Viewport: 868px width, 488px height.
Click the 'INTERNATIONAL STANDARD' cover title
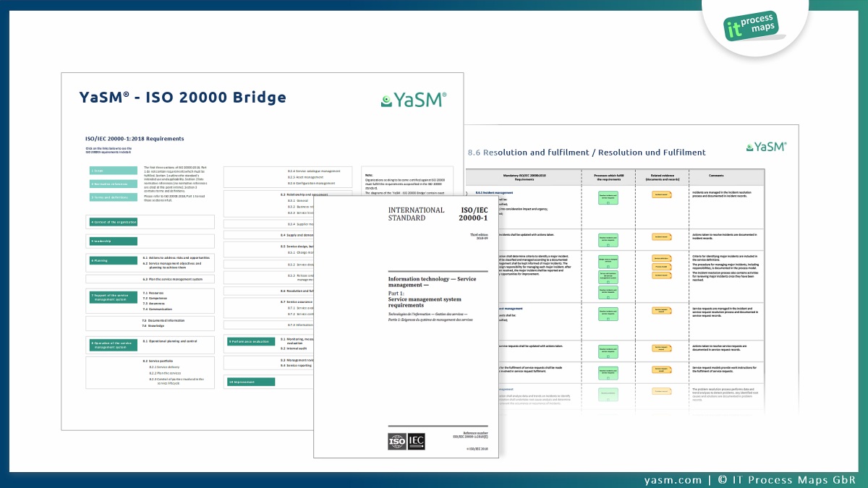(x=416, y=213)
